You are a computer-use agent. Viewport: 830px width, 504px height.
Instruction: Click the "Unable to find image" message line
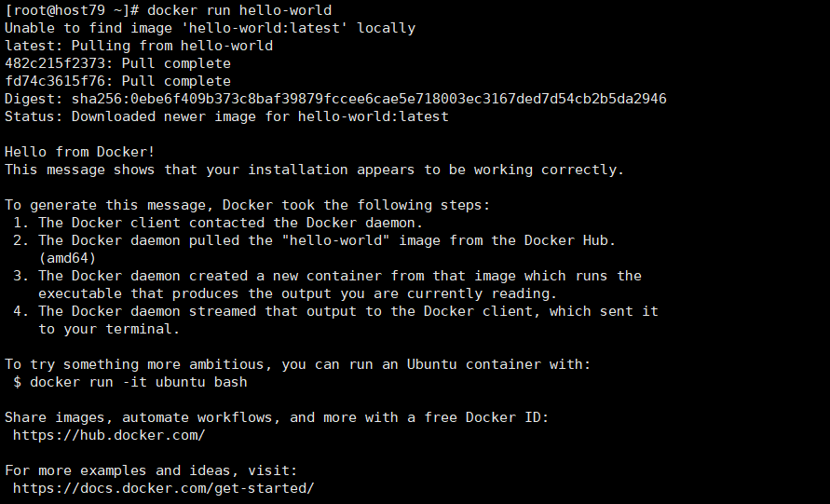(210, 28)
